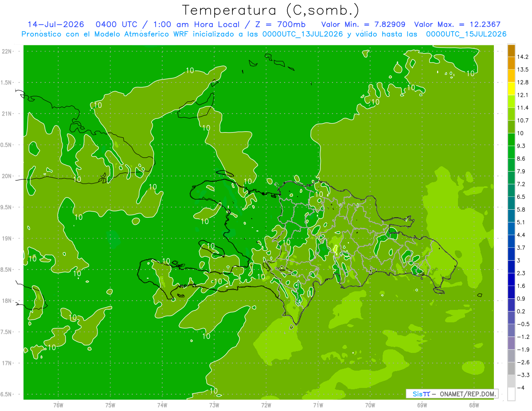Click the '2.3' color scale label
The image size is (532, 411).
click(x=521, y=273)
